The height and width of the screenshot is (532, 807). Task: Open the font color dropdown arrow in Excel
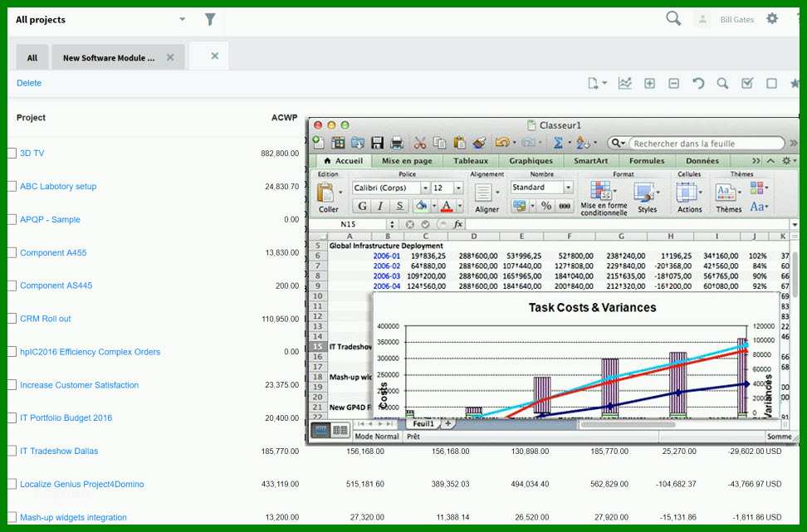tap(460, 207)
